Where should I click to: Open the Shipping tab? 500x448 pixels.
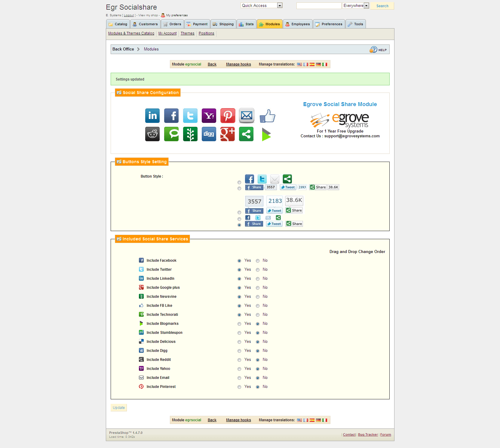pos(223,24)
